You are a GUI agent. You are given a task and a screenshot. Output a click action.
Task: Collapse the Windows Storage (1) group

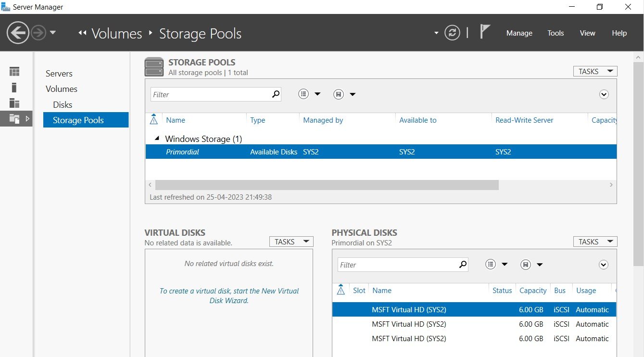tap(157, 139)
